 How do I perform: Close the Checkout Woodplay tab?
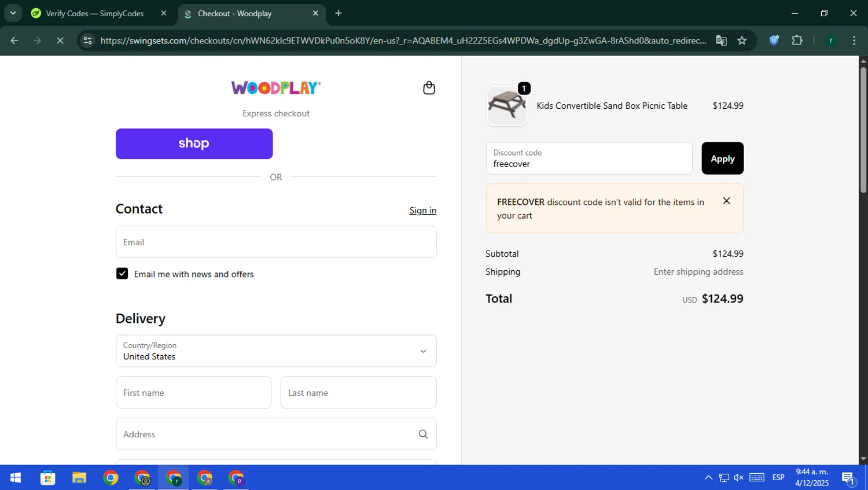(x=315, y=13)
